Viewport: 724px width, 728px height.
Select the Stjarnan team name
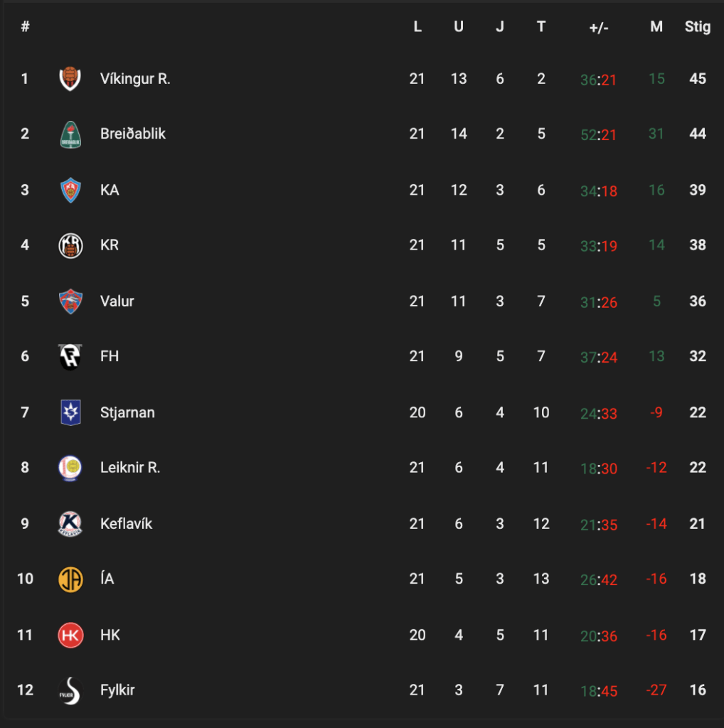click(x=127, y=412)
